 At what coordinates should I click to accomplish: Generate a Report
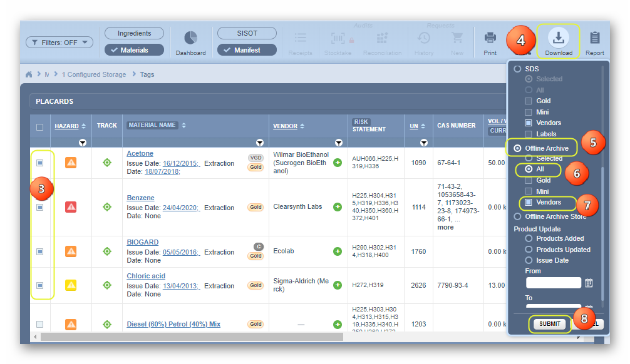595,39
